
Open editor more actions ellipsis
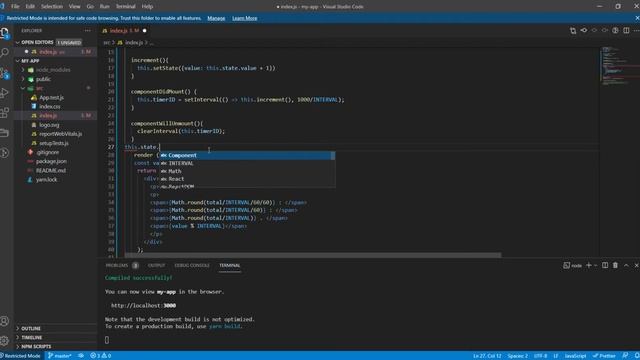(x=637, y=31)
